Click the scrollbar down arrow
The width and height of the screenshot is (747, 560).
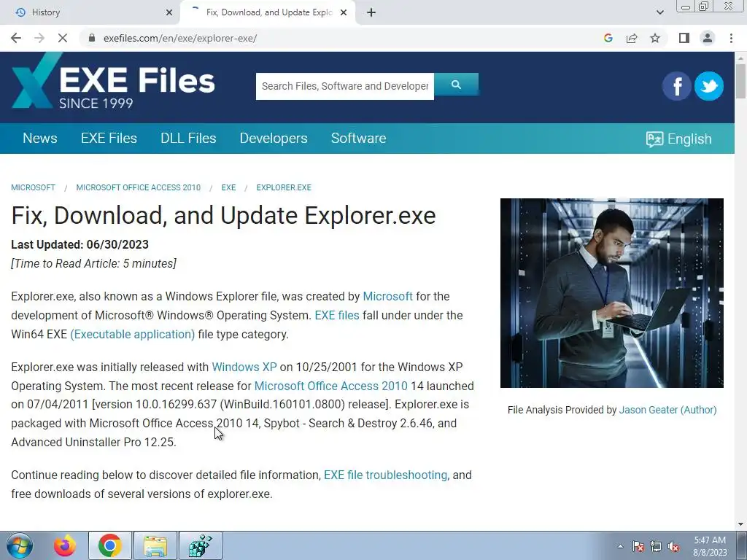[x=741, y=524]
